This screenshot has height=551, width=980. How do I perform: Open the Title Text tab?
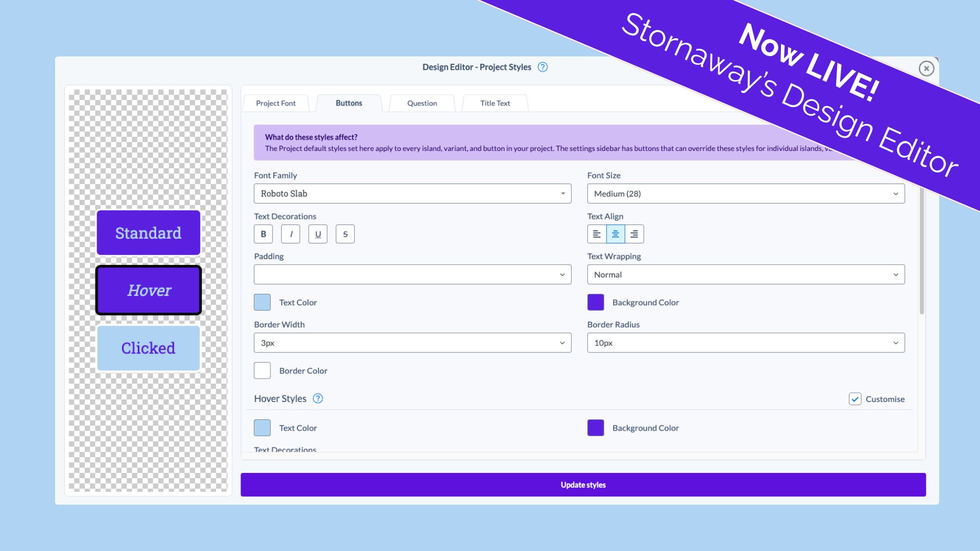[x=495, y=103]
